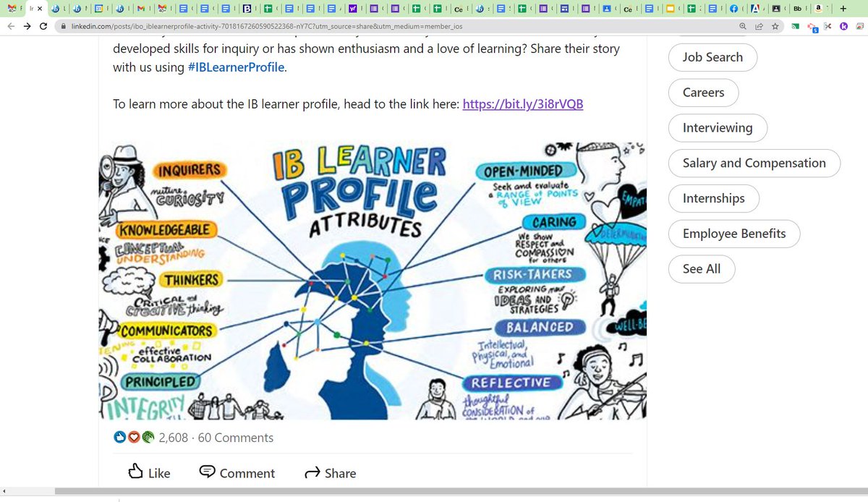Go back to the previous page
This screenshot has width=868, height=502.
(12, 25)
